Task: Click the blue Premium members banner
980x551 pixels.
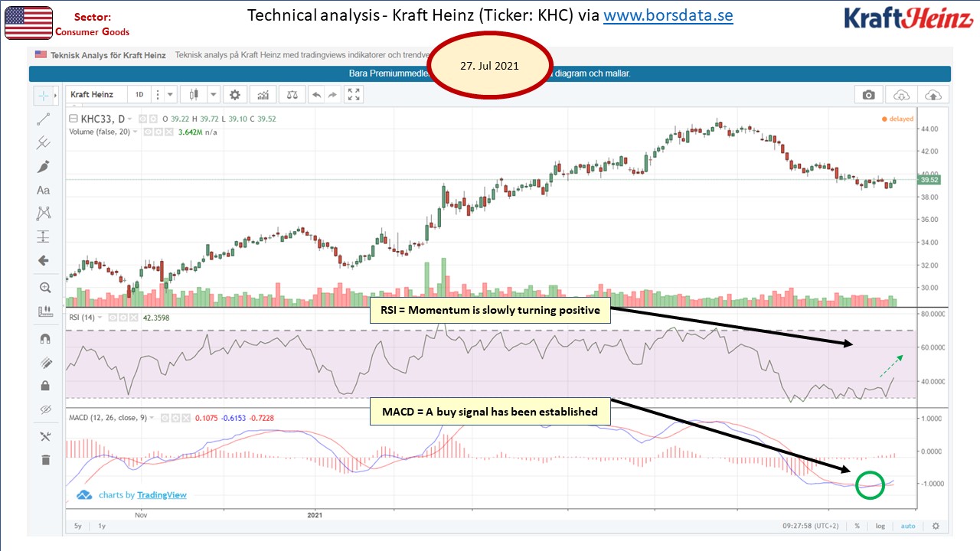Action: (490, 74)
